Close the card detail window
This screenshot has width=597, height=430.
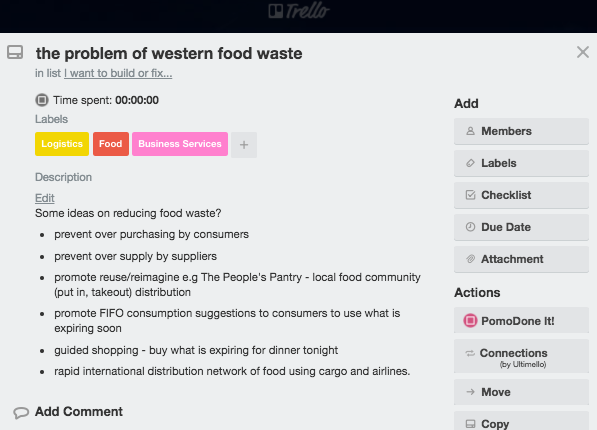point(583,52)
